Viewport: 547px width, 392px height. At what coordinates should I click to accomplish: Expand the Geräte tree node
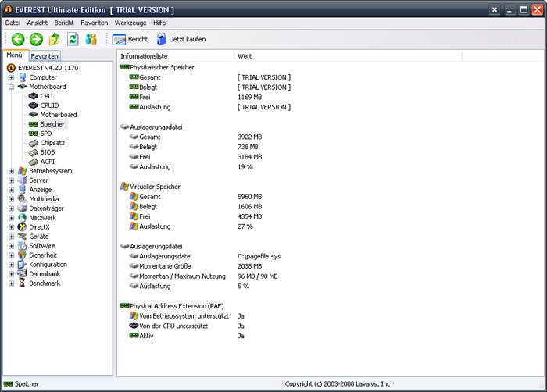11,237
